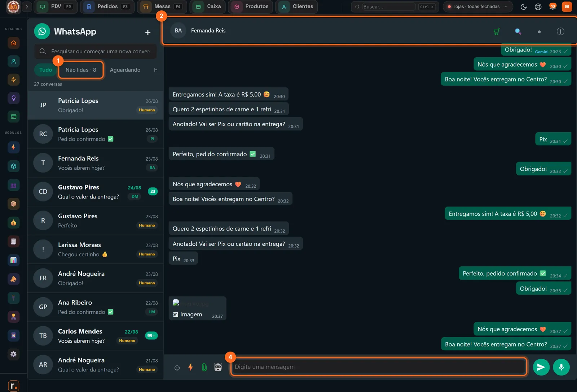Select the Tudo conversation filter
The image size is (577, 392).
click(45, 70)
